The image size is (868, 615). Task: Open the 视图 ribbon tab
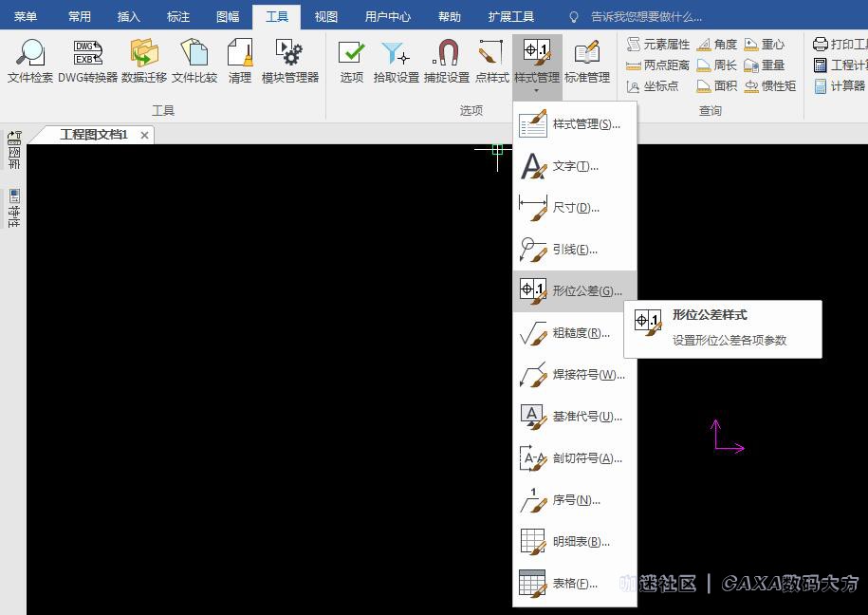pos(325,17)
